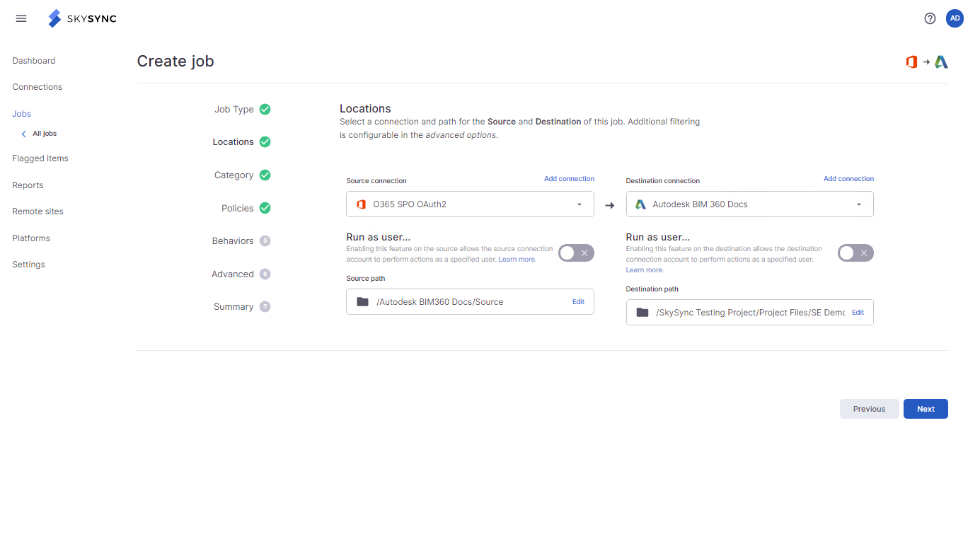Open Flagged items section
This screenshot has height=551, width=980.
[x=40, y=158]
